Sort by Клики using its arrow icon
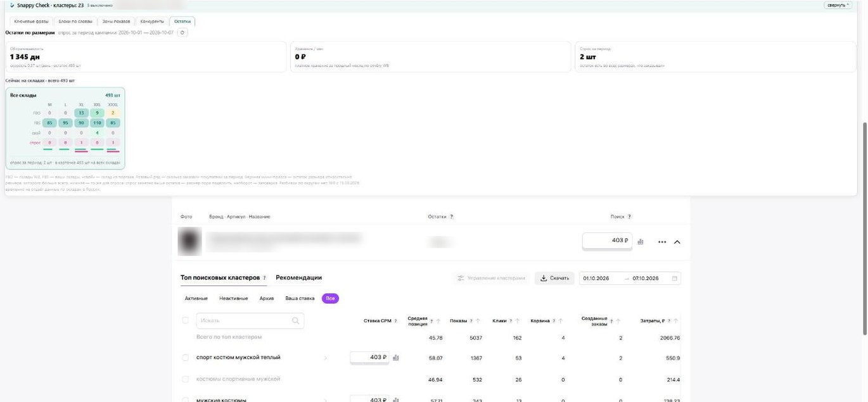This screenshot has width=868, height=402. click(x=518, y=321)
